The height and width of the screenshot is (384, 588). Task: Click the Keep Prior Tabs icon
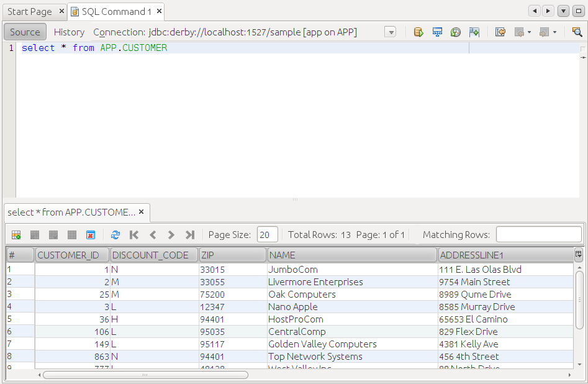[x=474, y=32]
